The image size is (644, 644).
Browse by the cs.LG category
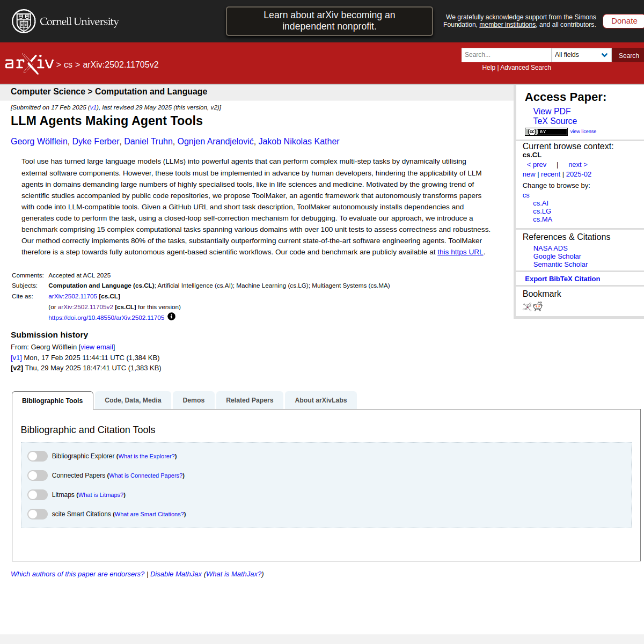[542, 211]
